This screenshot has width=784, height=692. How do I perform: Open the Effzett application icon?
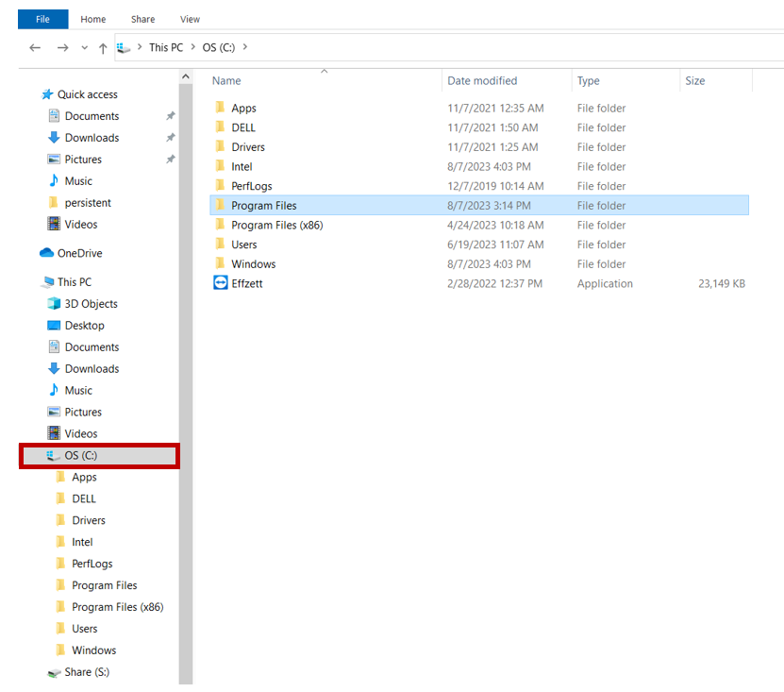221,283
